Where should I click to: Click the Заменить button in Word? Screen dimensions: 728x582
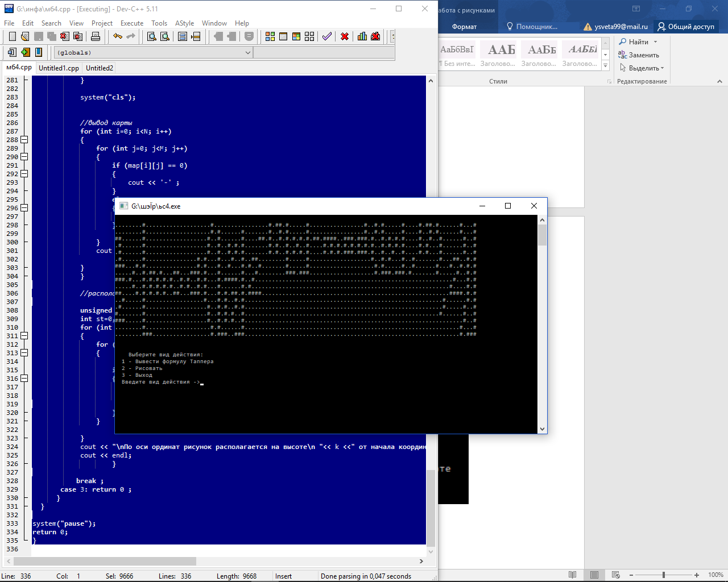pos(639,55)
